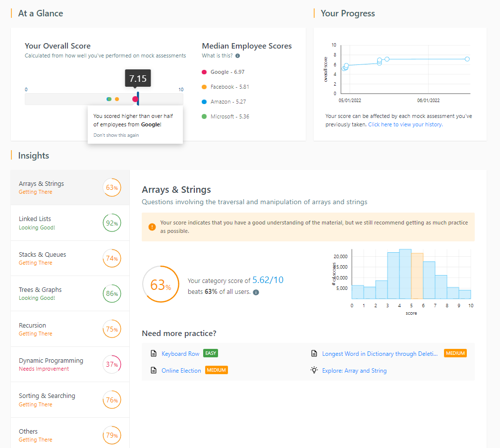Click the document icon beside Longest Word problem

(314, 354)
